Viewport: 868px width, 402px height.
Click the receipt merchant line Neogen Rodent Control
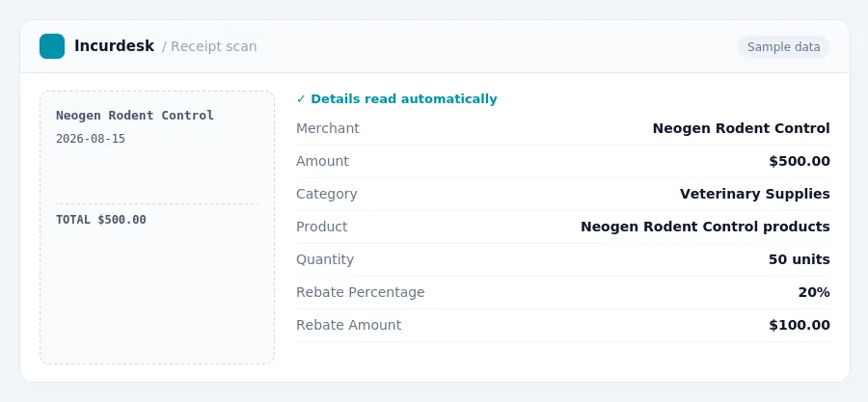(134, 116)
